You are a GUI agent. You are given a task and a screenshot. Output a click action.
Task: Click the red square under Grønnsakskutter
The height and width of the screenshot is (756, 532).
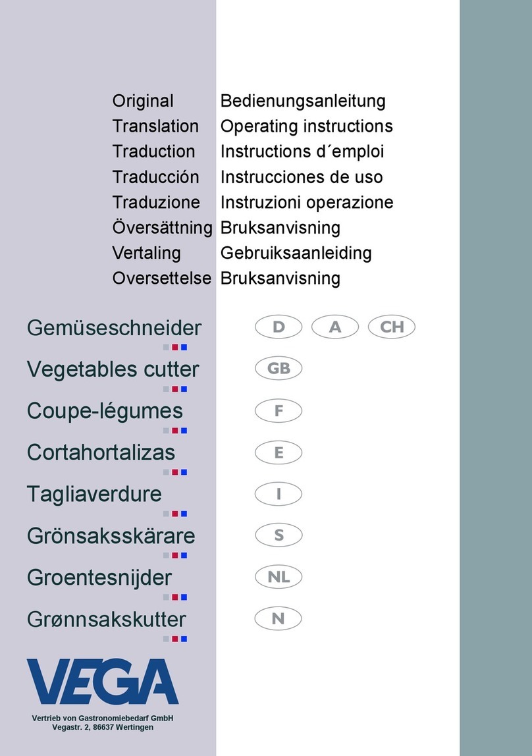coord(175,639)
